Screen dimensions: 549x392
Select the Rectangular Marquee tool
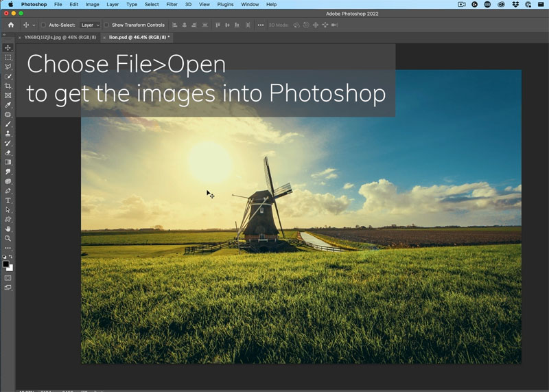pyautogui.click(x=8, y=57)
